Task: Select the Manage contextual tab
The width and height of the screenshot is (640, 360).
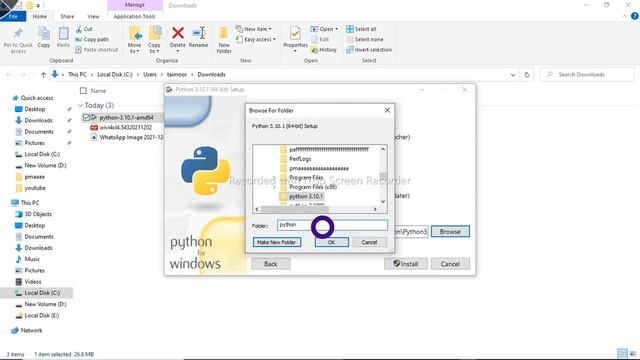Action: [x=135, y=5]
